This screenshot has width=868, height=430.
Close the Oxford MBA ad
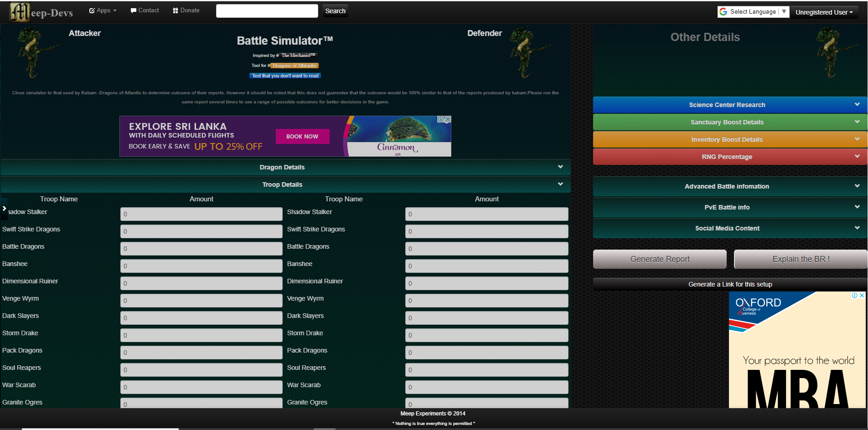[862, 296]
